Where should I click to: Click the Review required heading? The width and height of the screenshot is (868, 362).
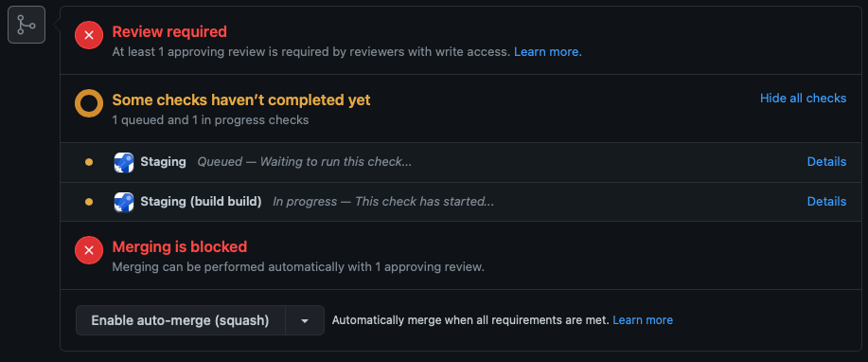point(169,31)
